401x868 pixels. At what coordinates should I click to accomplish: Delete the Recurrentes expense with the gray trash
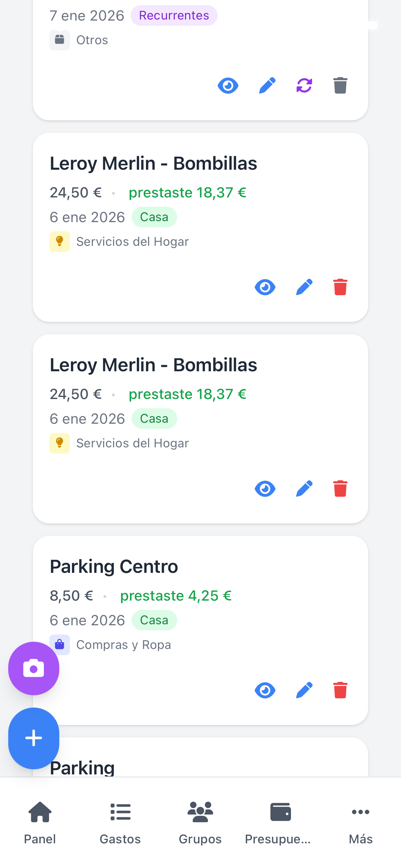tap(340, 85)
